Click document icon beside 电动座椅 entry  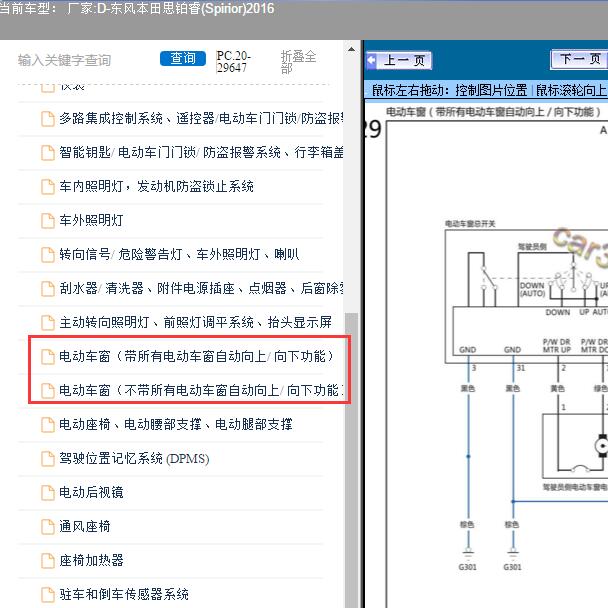[48, 425]
